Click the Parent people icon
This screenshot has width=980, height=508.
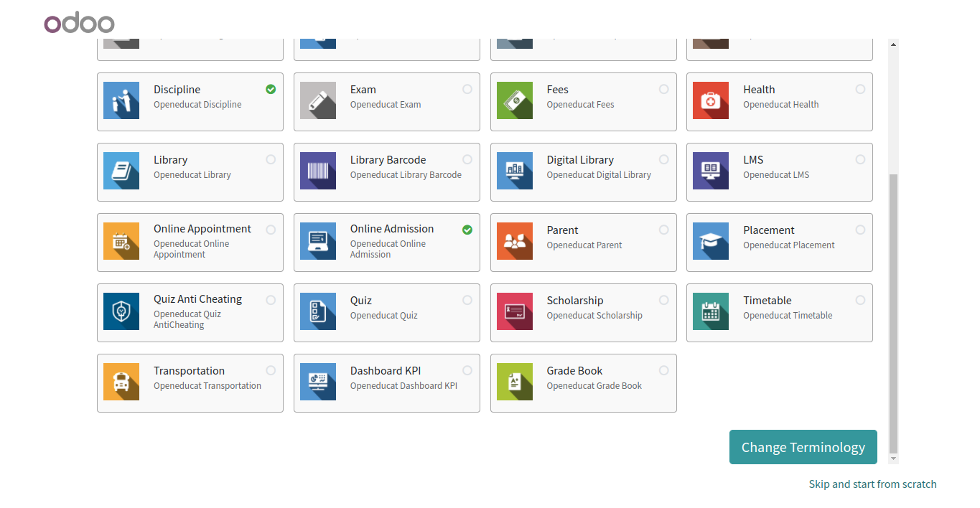[515, 241]
